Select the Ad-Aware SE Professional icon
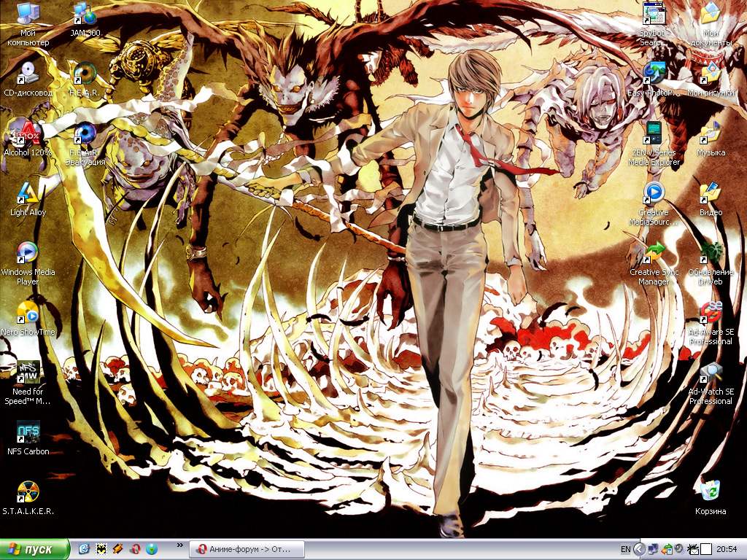 point(711,323)
